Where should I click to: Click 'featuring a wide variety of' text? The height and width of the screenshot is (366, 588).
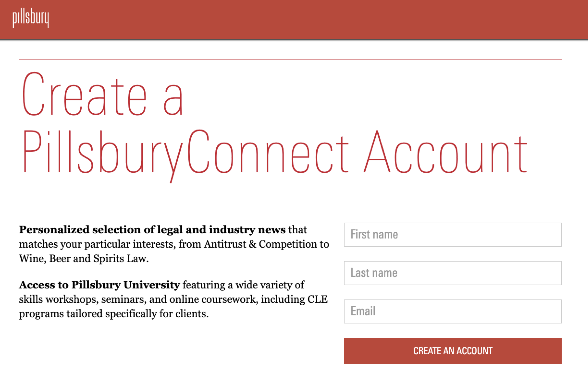pos(243,285)
